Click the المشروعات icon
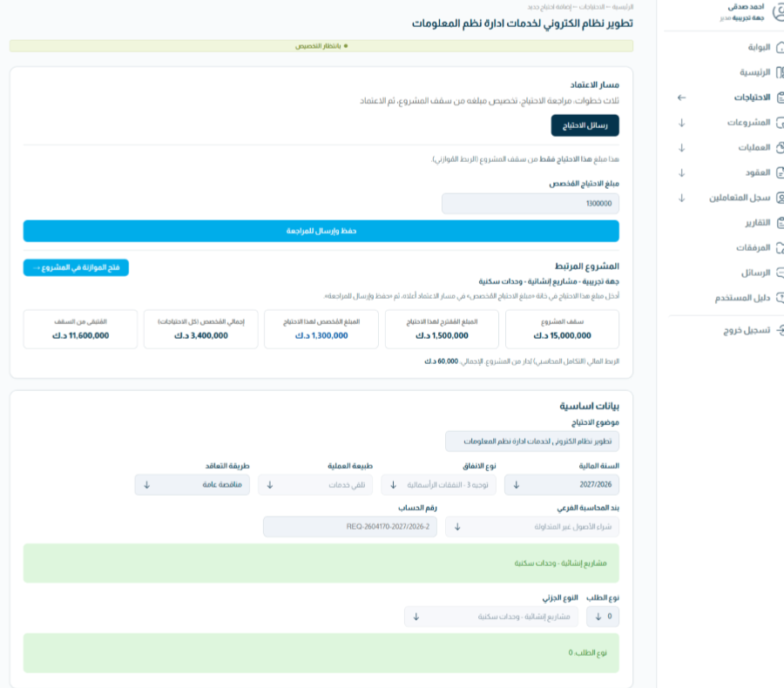The image size is (784, 688). click(780, 123)
